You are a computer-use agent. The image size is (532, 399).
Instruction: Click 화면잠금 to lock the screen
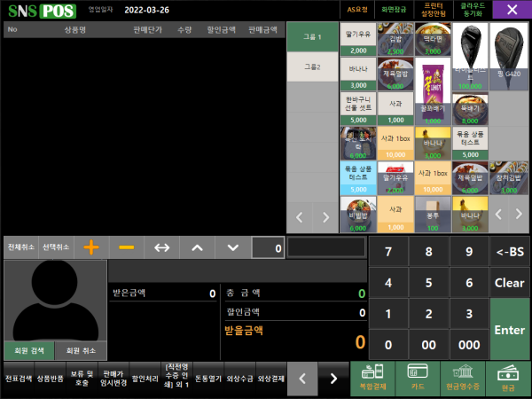tap(394, 10)
